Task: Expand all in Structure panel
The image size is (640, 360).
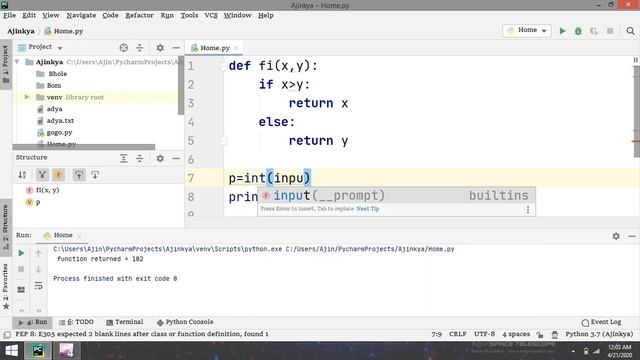Action: pyautogui.click(x=124, y=158)
